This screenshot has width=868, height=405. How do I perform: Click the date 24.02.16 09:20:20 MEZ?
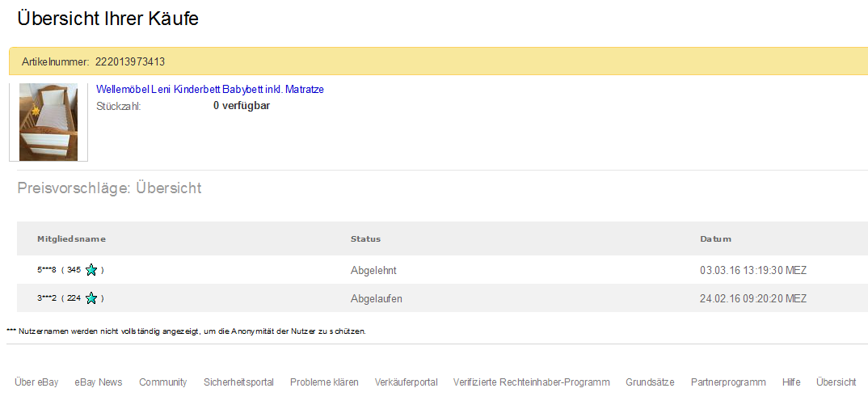tap(753, 298)
